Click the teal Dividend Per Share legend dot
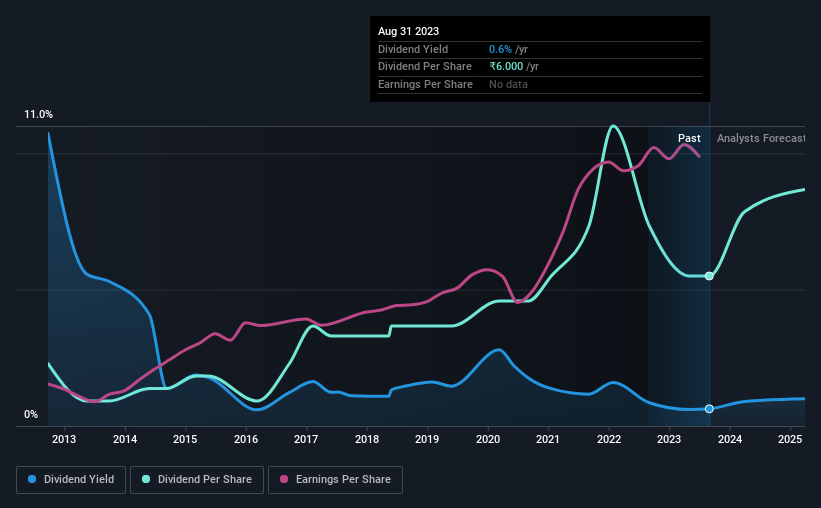821x508 pixels. 146,479
